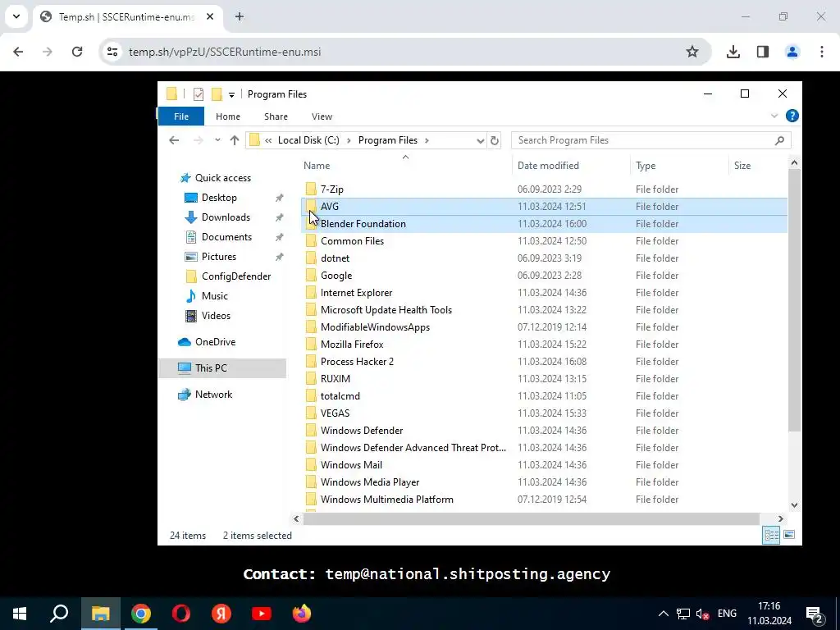Switch to the Home ribbon tab
This screenshot has height=630, width=840.
point(228,116)
